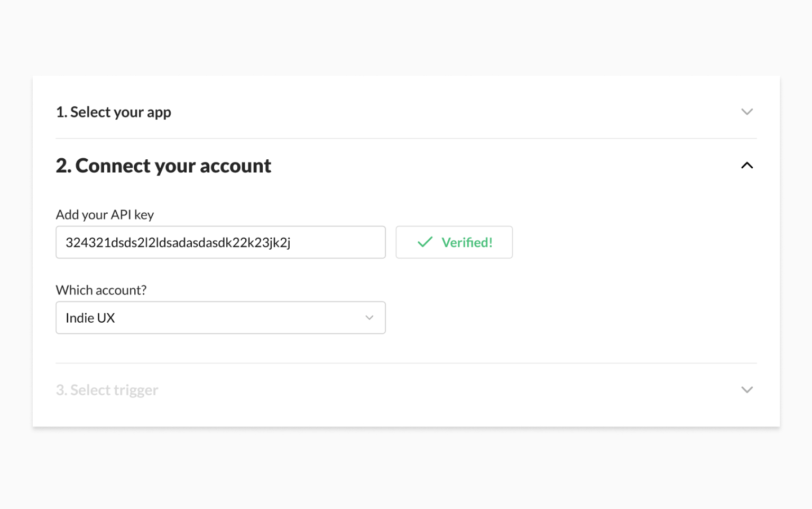Click the API key text starting with 324321

(178, 242)
